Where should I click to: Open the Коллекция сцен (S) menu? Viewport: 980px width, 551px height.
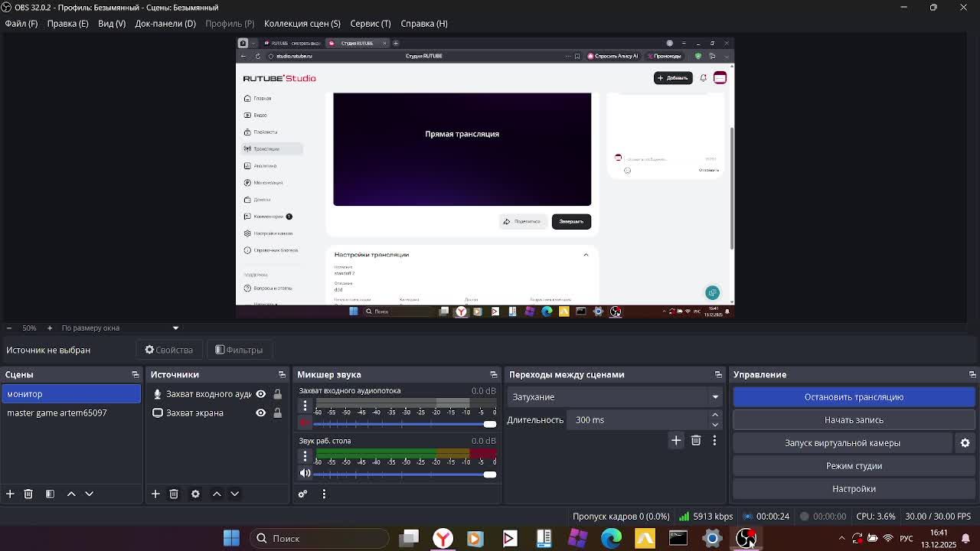tap(302, 23)
